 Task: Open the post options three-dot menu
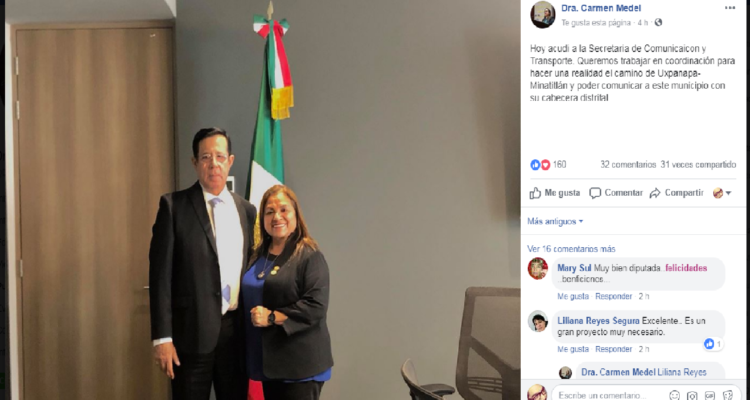pos(729,8)
